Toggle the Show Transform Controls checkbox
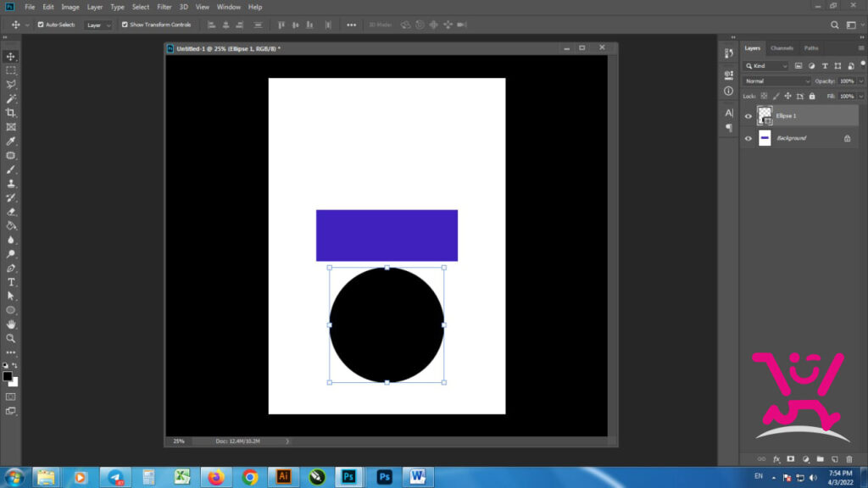The width and height of the screenshot is (868, 488). tap(125, 25)
